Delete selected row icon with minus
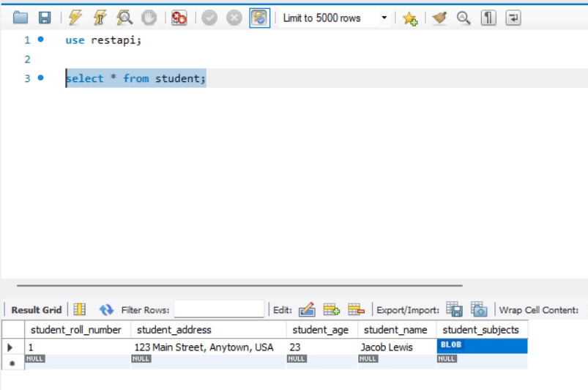This screenshot has width=588, height=390. coord(356,309)
